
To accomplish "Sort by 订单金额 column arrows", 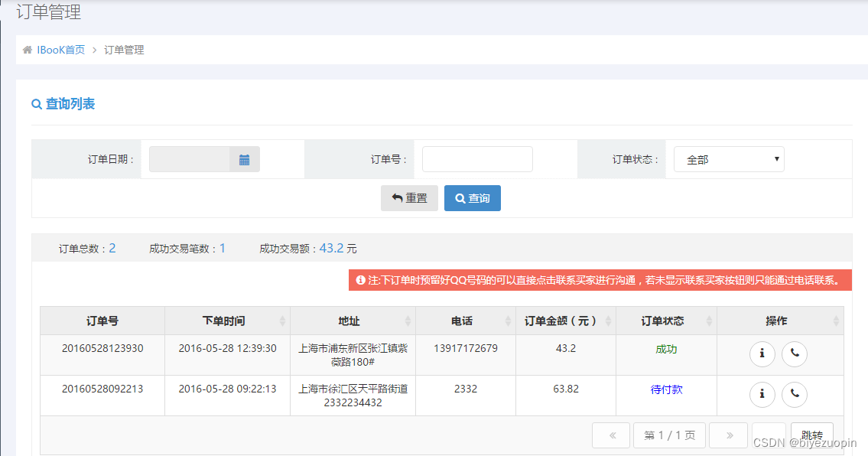I will pyautogui.click(x=609, y=321).
